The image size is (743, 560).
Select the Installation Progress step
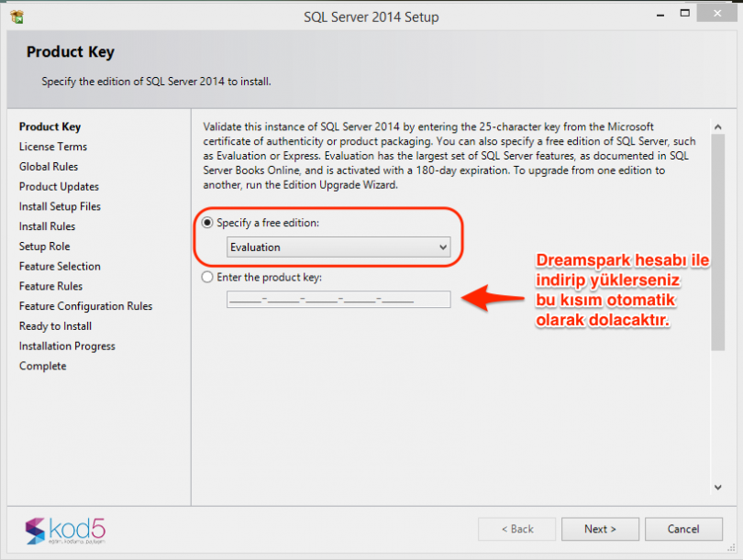pyautogui.click(x=63, y=346)
